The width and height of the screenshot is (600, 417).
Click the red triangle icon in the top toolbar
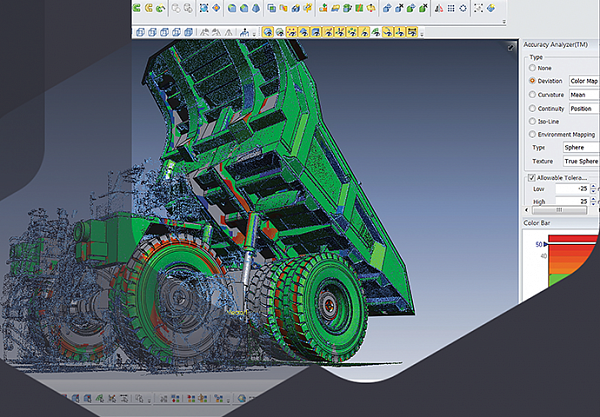point(439,10)
